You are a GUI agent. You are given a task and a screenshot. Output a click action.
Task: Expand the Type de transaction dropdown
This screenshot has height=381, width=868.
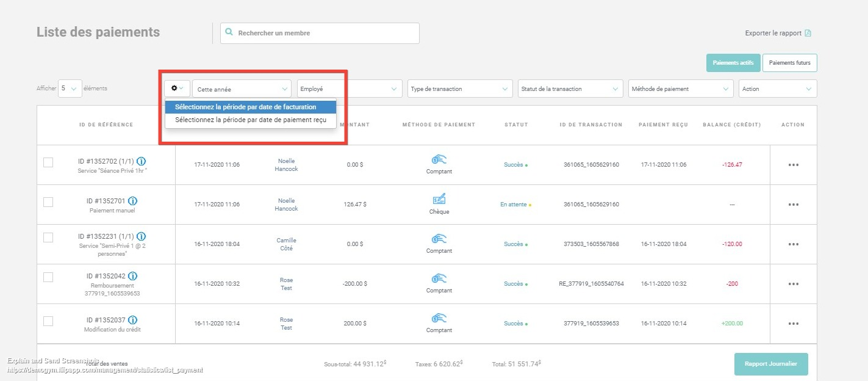(460, 89)
